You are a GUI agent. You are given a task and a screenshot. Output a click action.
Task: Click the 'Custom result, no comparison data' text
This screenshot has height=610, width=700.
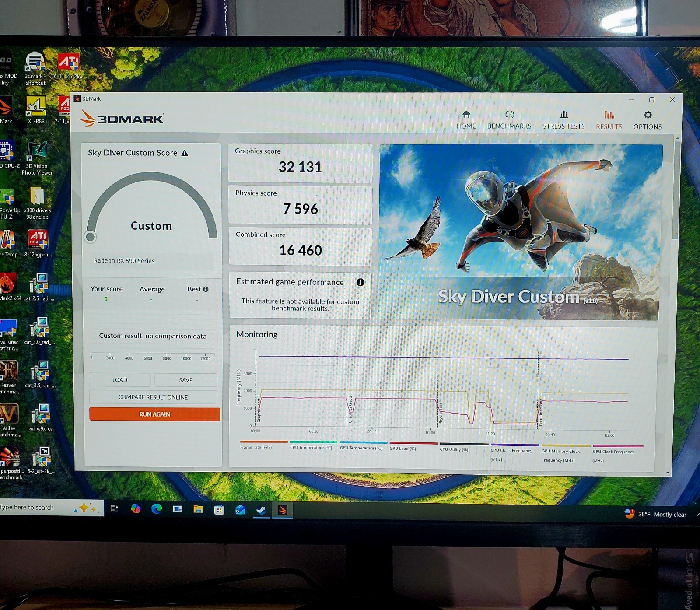click(x=153, y=336)
